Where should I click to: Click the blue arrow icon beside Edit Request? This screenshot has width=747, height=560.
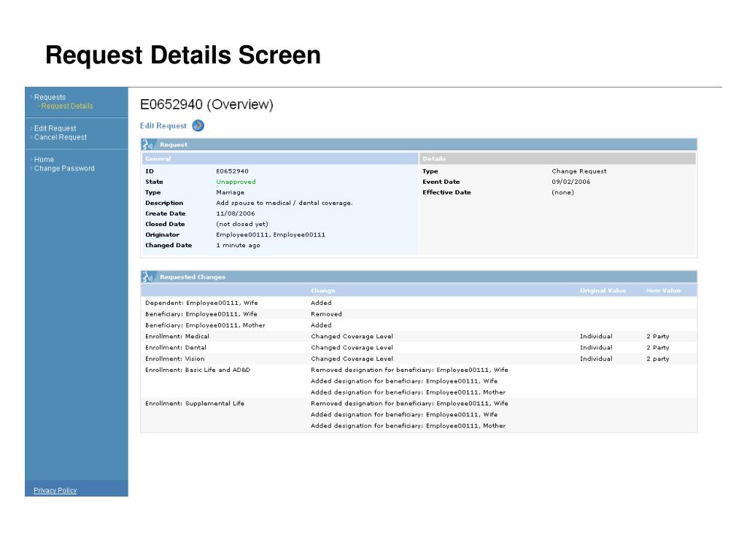[198, 125]
